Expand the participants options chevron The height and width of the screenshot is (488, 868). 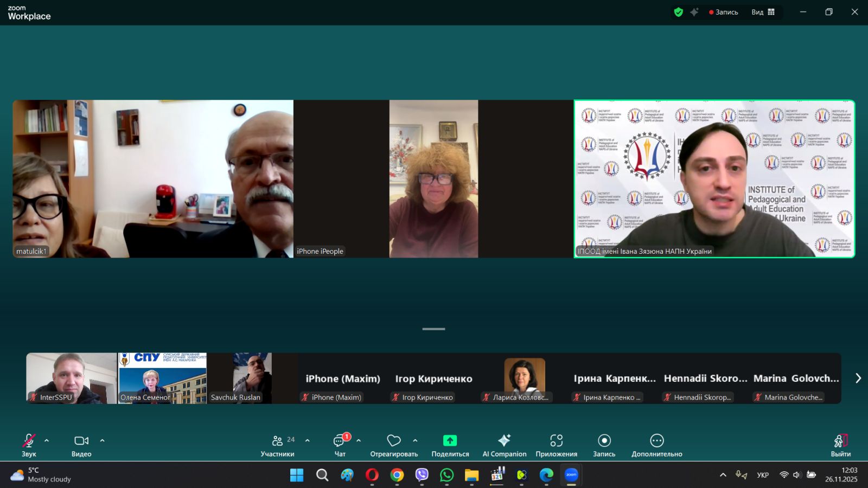308,440
